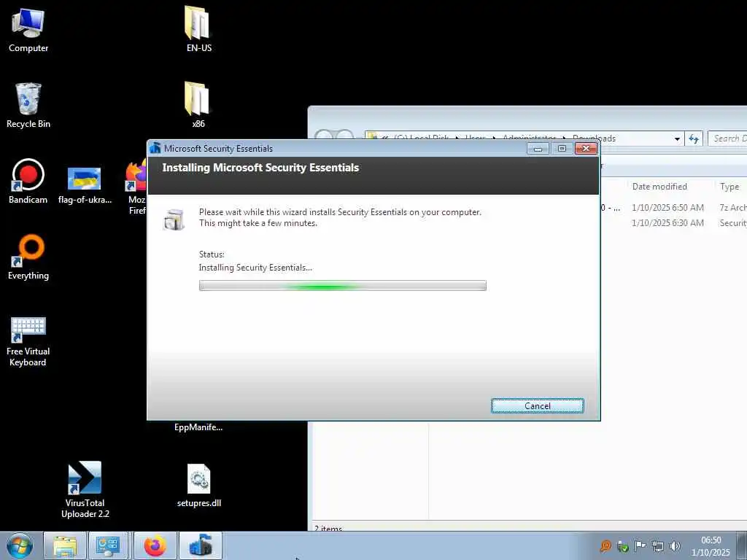Minimize the Microsoft Security Essentials window
This screenshot has width=747, height=560.
coord(538,149)
